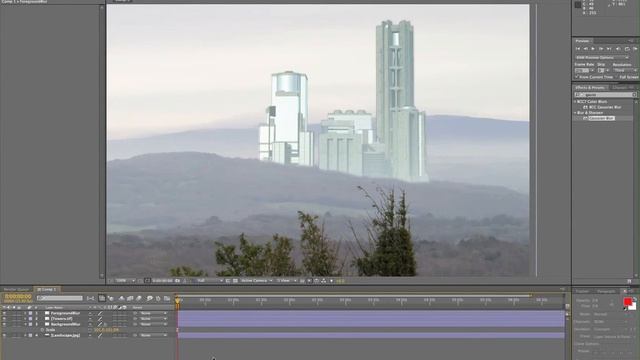Select the Effects & Presets tab
This screenshot has width=640, height=360.
click(x=590, y=87)
